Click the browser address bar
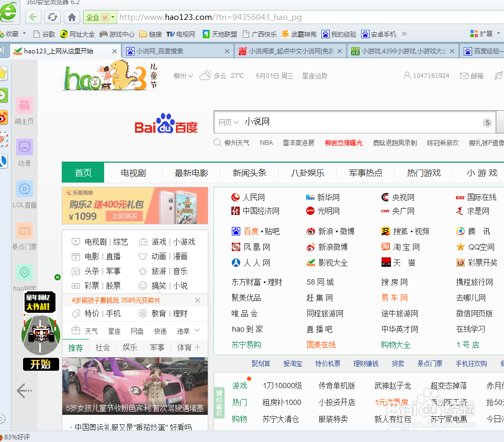This screenshot has height=442, width=504. [309, 17]
